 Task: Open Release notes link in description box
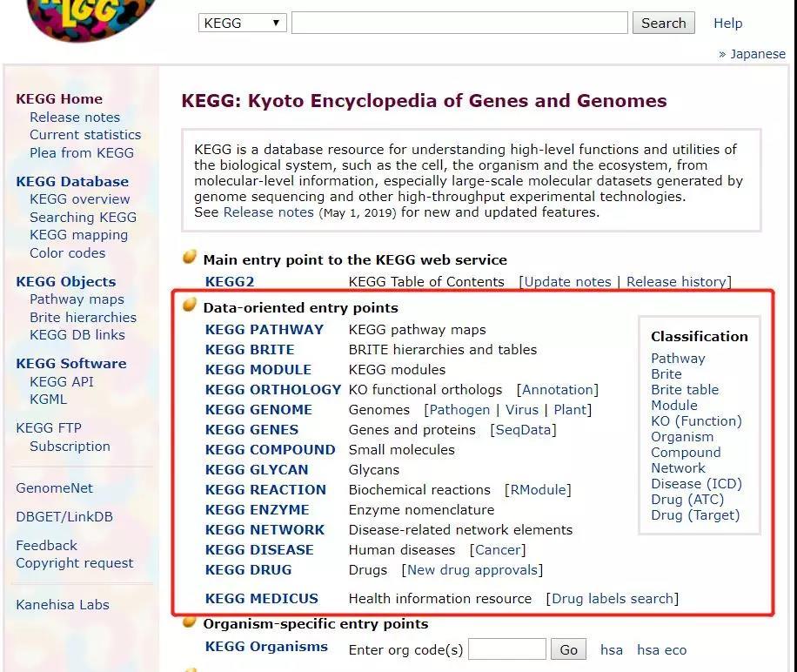[x=268, y=212]
